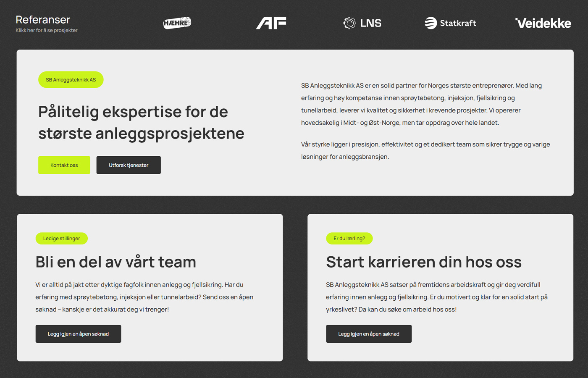This screenshot has width=588, height=378.
Task: Open the Referanser heading link
Action: click(43, 20)
